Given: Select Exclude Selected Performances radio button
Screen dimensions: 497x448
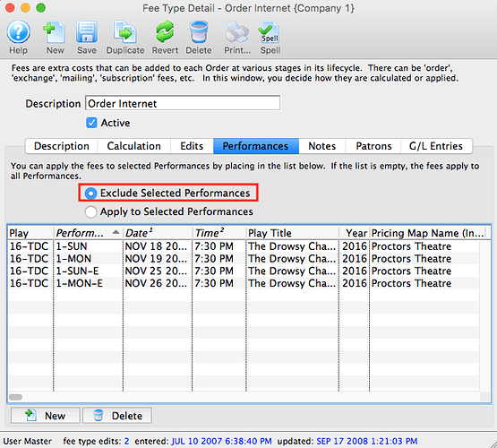Looking at the screenshot, I should point(90,193).
